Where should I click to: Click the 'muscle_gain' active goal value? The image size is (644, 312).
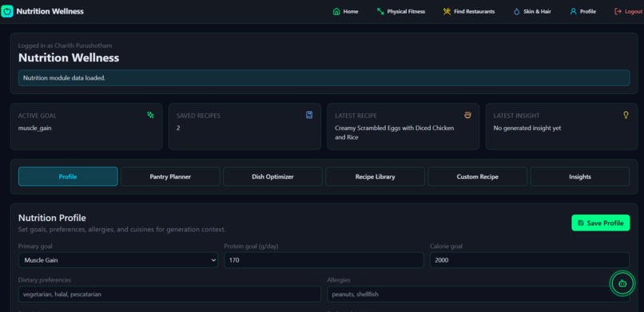click(35, 128)
